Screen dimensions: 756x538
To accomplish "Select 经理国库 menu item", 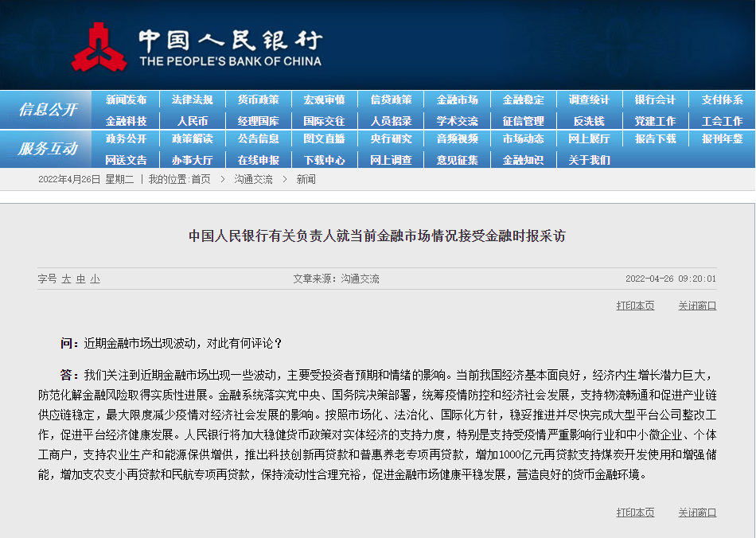I will (259, 121).
